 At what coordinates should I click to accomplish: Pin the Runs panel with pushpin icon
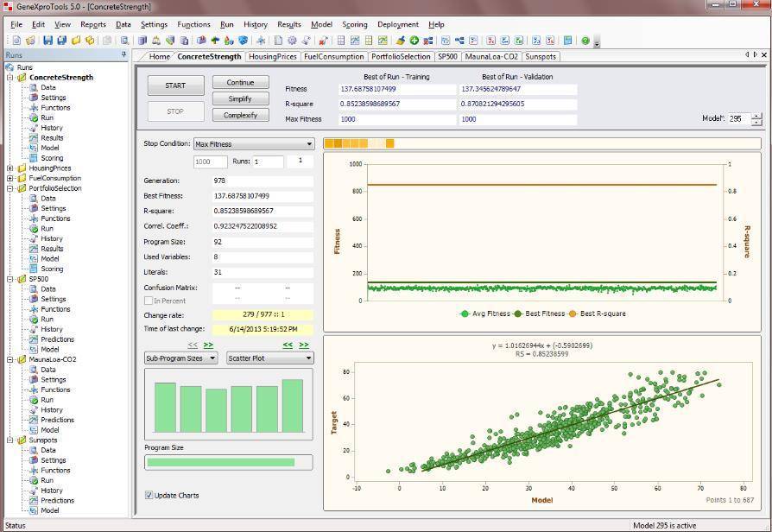124,55
